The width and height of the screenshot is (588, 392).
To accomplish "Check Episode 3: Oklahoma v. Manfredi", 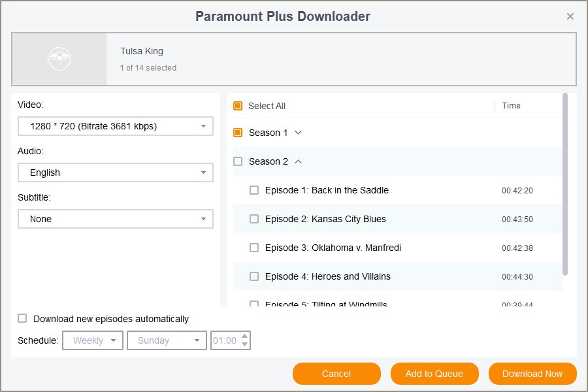I will (254, 248).
